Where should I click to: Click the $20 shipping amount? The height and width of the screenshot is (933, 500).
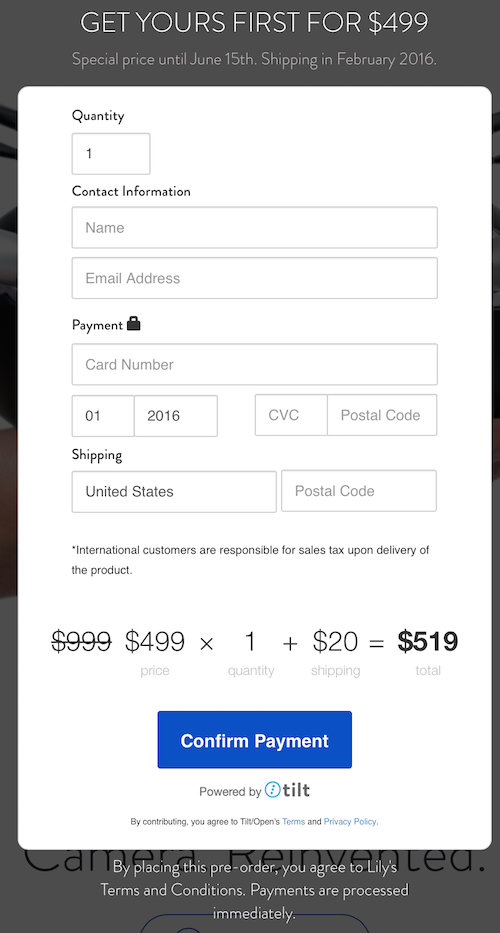336,641
